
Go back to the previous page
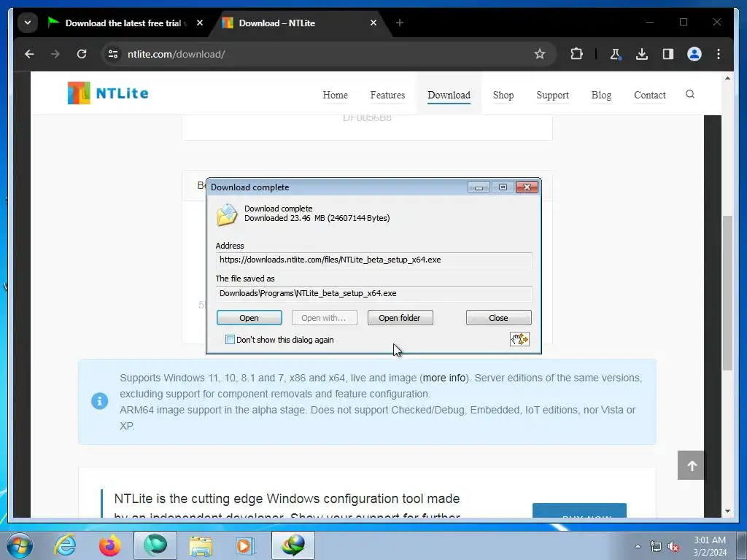coord(29,54)
